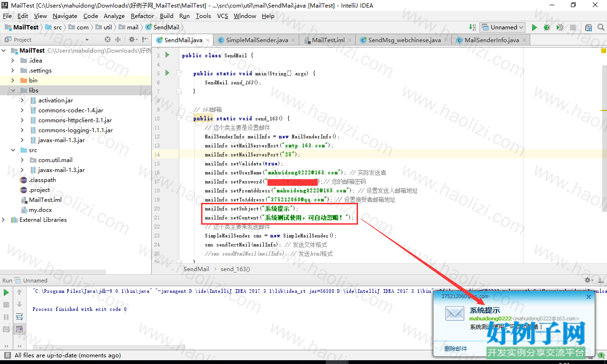This screenshot has height=364, width=607.
Task: Close the MailSenderInfo.java tab
Action: click(x=524, y=40)
